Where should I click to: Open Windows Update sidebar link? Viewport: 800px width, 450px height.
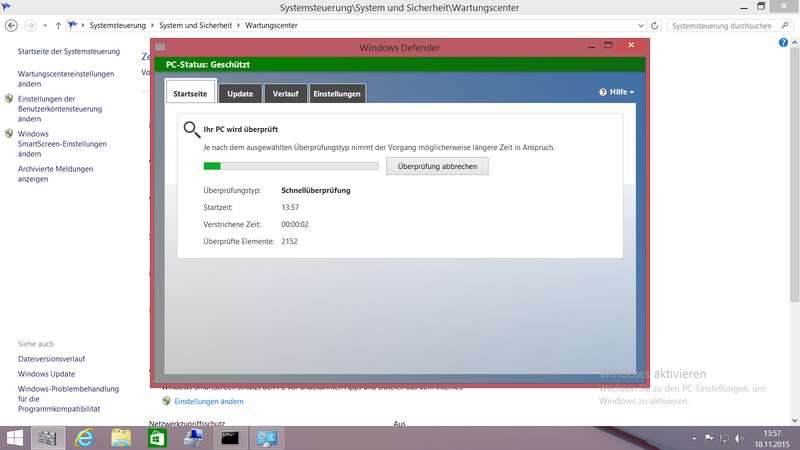click(x=46, y=374)
